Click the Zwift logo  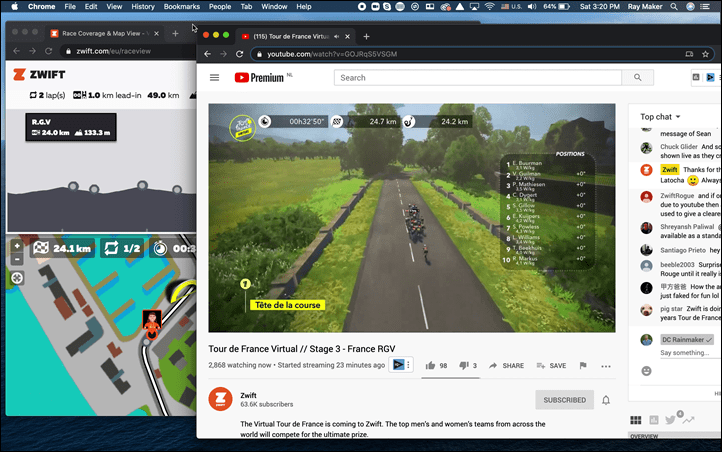pos(39,74)
